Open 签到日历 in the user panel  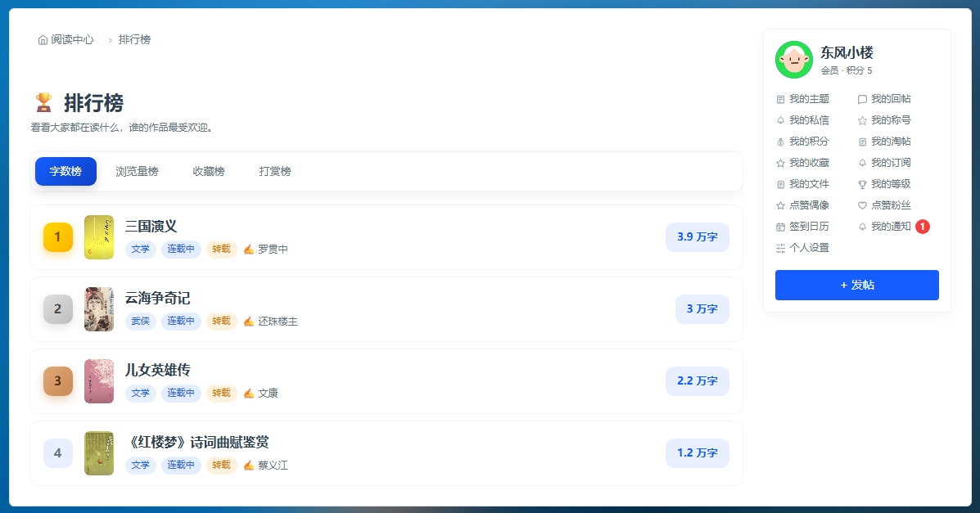point(802,226)
